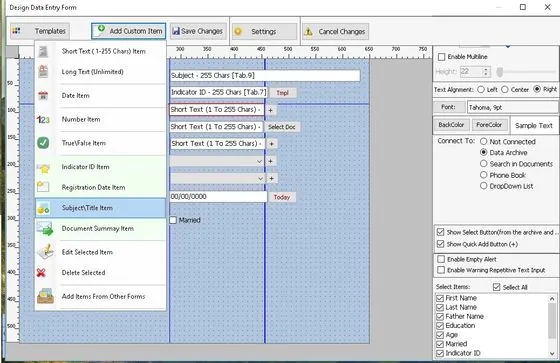Toggle Show Select Button checkbox

441,232
